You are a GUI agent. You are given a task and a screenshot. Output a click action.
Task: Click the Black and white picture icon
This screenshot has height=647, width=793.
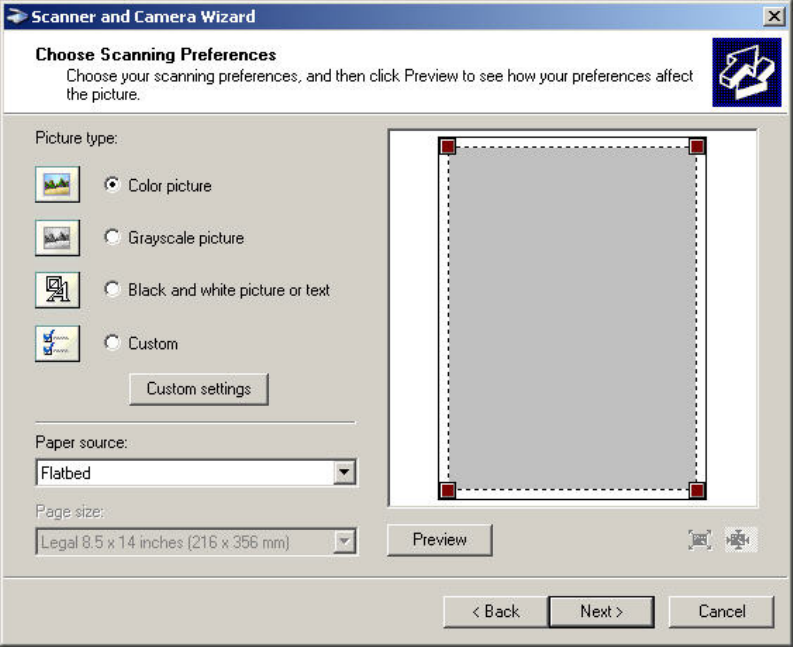coord(57,290)
